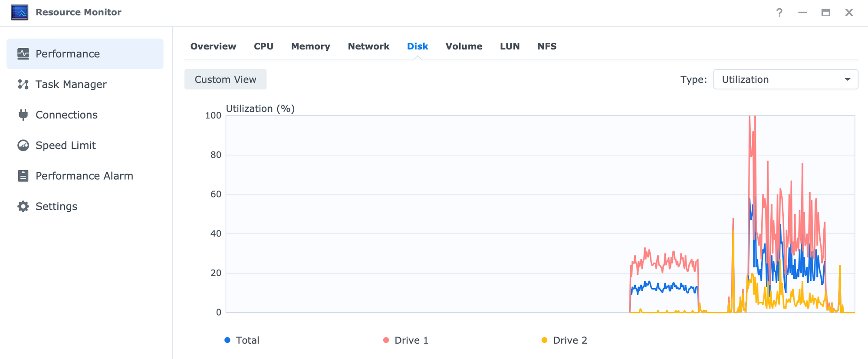Image resolution: width=868 pixels, height=359 pixels.
Task: Open the Performance section
Action: (x=85, y=54)
